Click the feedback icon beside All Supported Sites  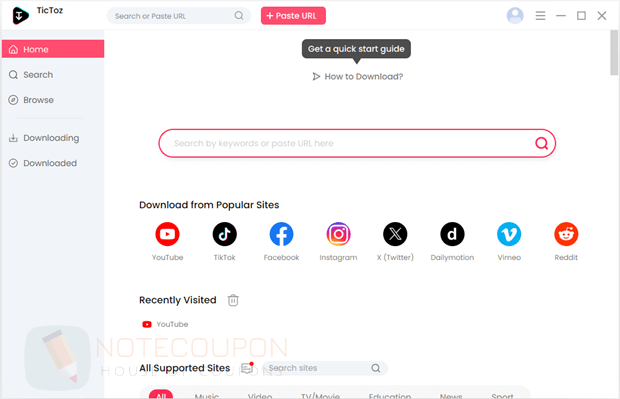247,368
